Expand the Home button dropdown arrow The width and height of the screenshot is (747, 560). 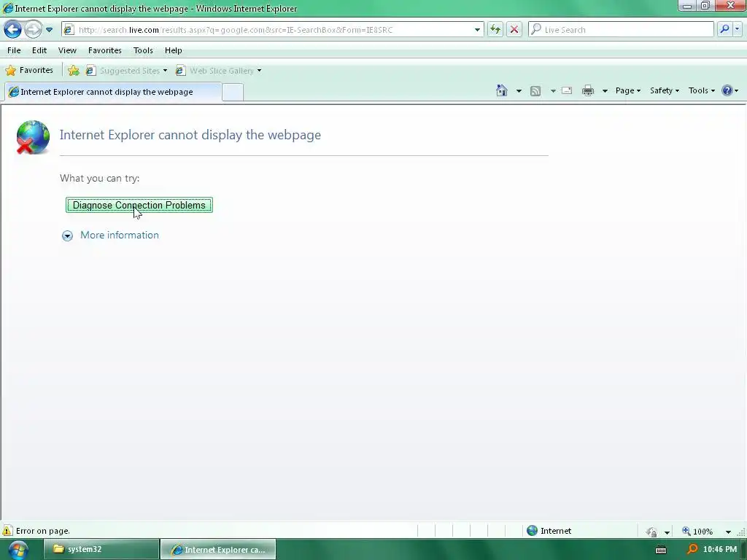519,90
